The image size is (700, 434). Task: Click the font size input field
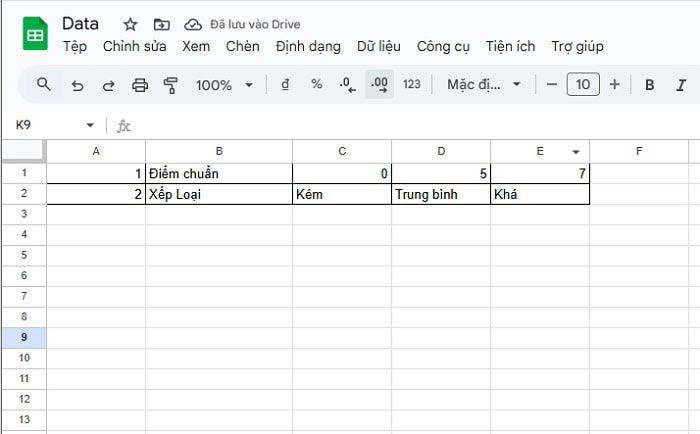583,85
